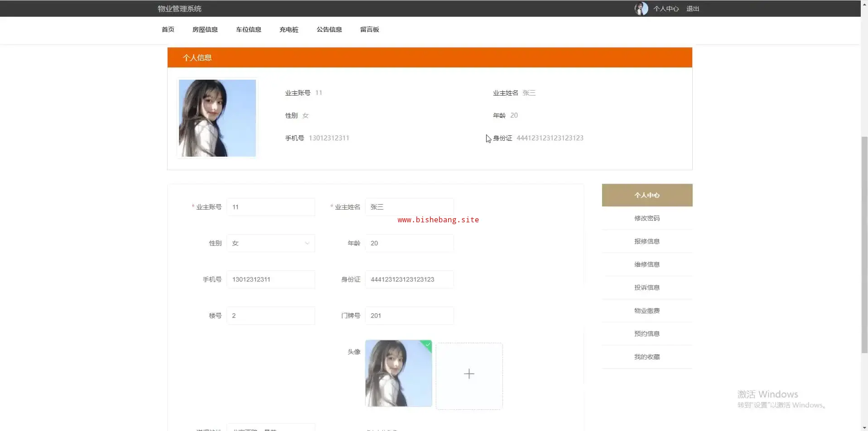Click the 年龄 input field

pyautogui.click(x=410, y=243)
